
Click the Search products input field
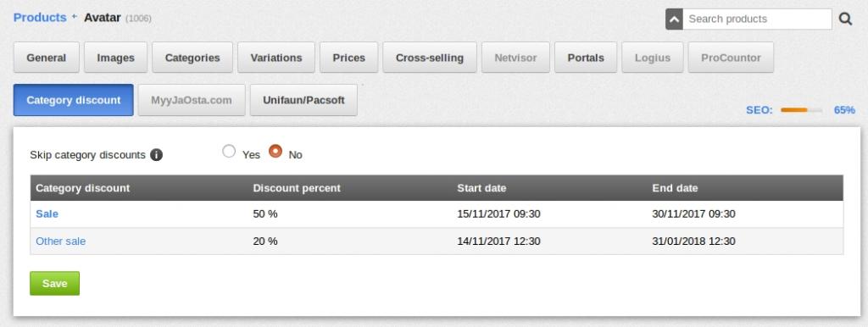pos(757,19)
